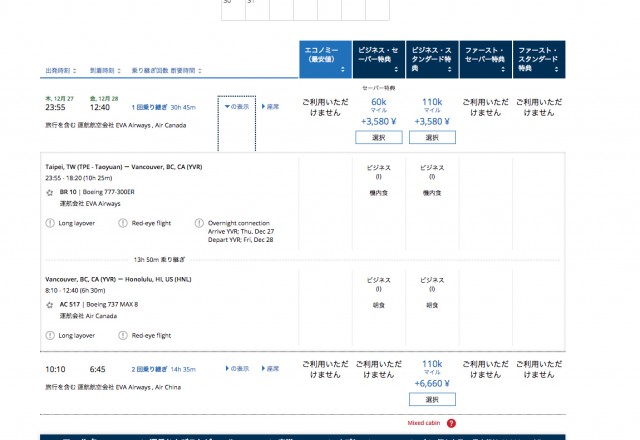Click Long layover info icon under BR 10

click(50, 223)
